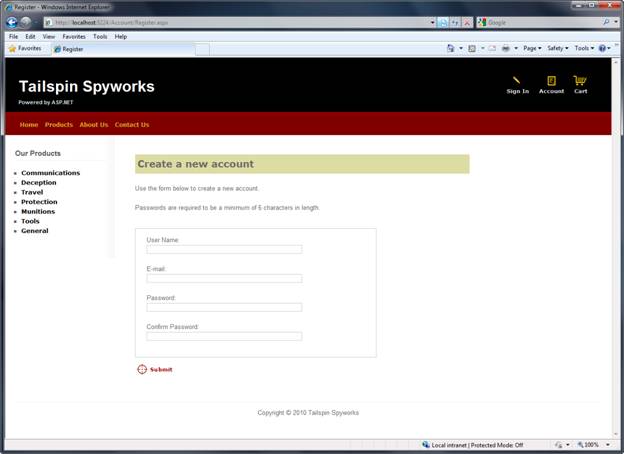624x454 pixels.
Task: Browse the Deception product category
Action: 39,182
